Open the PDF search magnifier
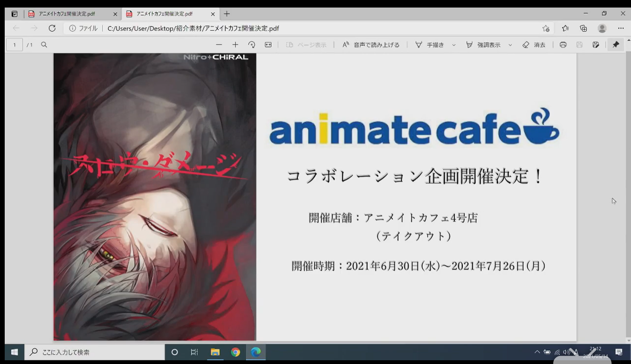 [x=44, y=45]
